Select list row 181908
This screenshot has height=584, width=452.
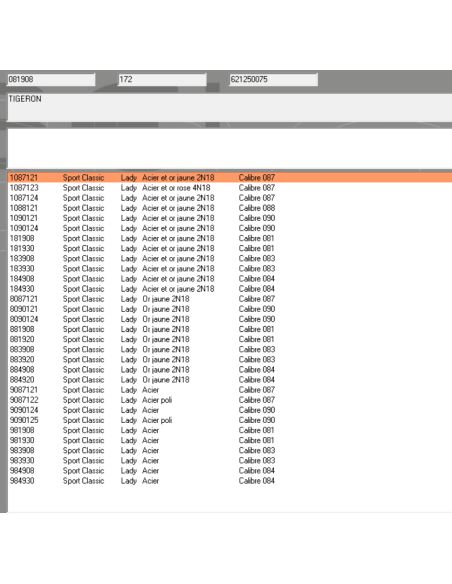(230, 238)
